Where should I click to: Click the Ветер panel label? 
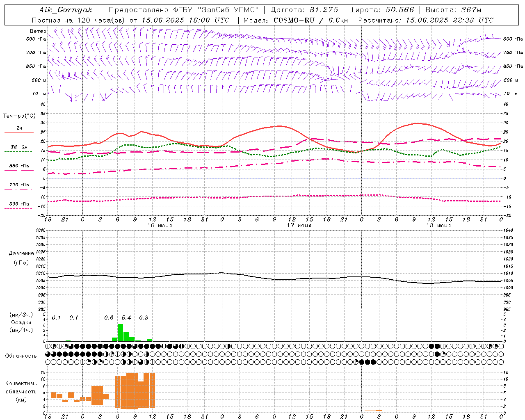(x=38, y=31)
